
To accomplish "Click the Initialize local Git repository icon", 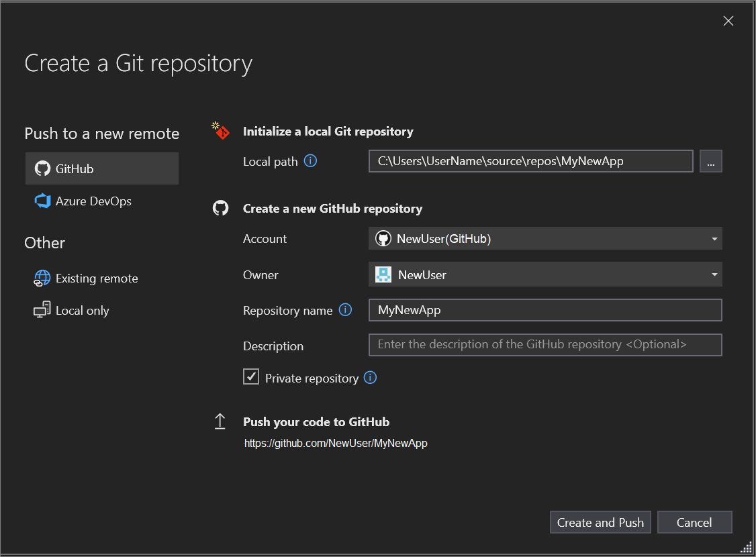I will tap(220, 131).
